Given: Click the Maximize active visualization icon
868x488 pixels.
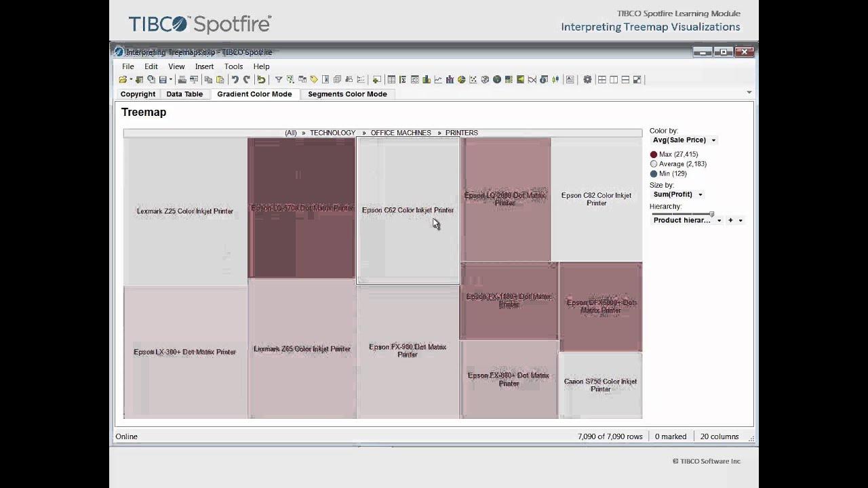Looking at the screenshot, I should 637,79.
